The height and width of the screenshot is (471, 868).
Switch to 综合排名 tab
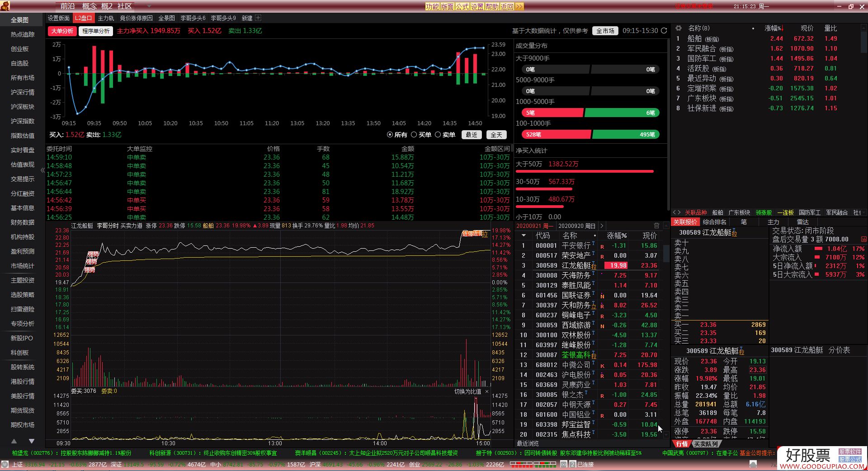point(715,222)
